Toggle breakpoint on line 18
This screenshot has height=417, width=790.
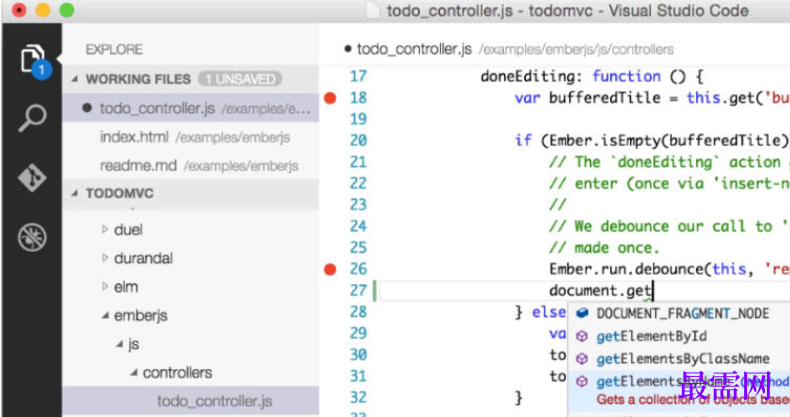(330, 98)
